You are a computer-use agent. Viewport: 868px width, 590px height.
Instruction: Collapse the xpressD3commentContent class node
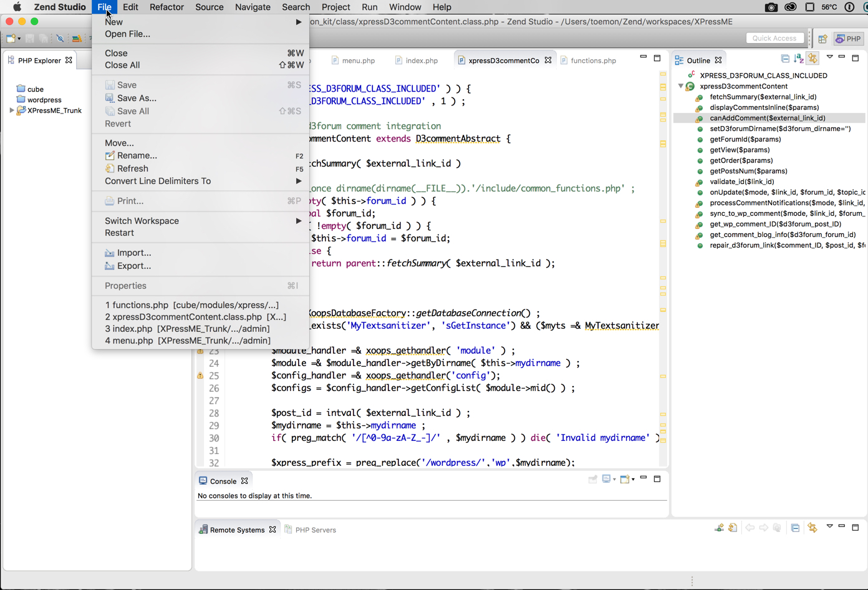click(x=680, y=86)
